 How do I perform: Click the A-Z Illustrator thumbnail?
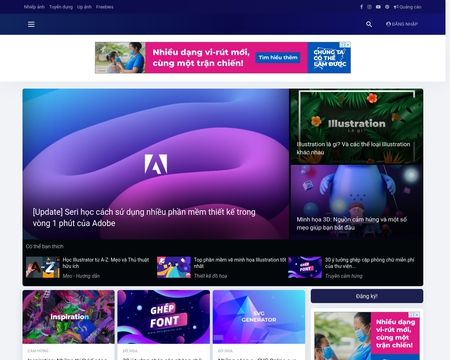click(43, 267)
